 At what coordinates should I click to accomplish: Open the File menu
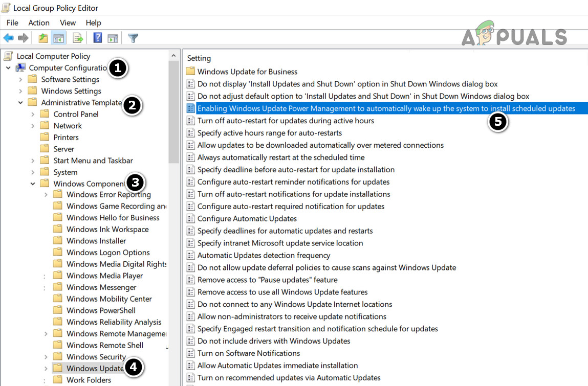coord(12,22)
